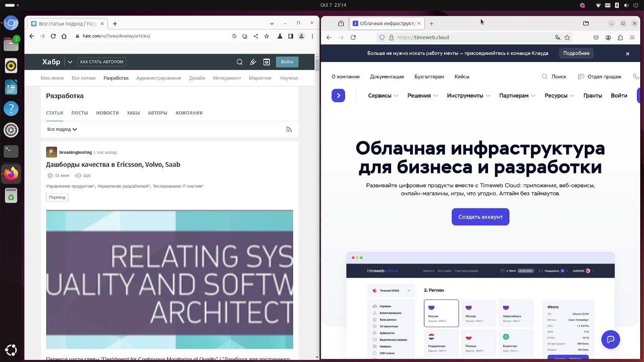Image resolution: width=644 pixels, height=362 pixels.
Task: Click the "Создать аккаунт" button
Action: (x=480, y=217)
